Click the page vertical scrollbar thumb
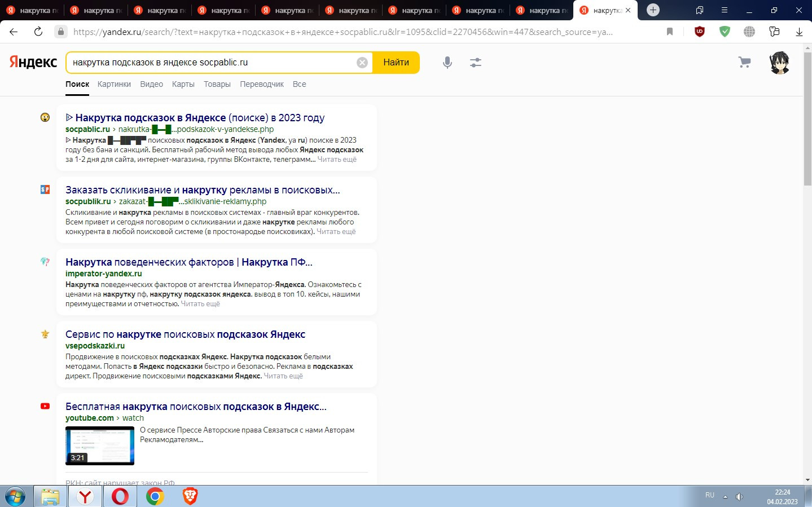The width and height of the screenshot is (812, 507). click(x=807, y=118)
